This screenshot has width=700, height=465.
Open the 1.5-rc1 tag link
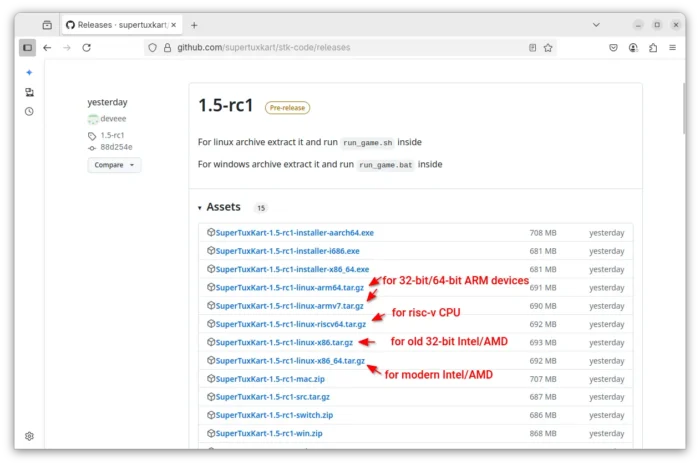click(112, 135)
